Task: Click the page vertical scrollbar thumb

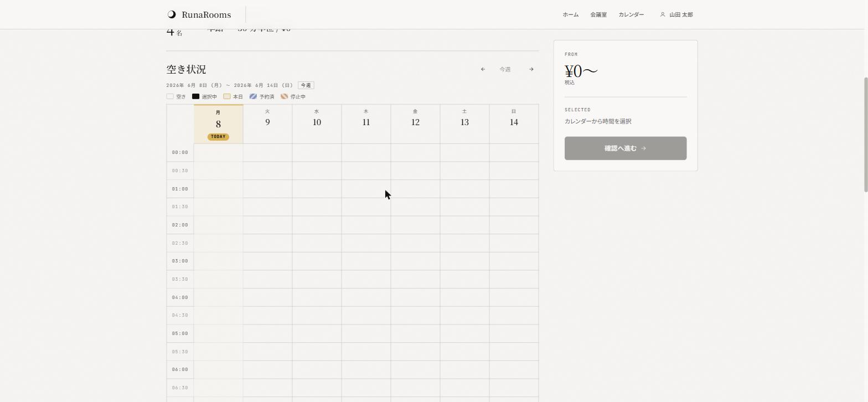Action: coord(865,135)
